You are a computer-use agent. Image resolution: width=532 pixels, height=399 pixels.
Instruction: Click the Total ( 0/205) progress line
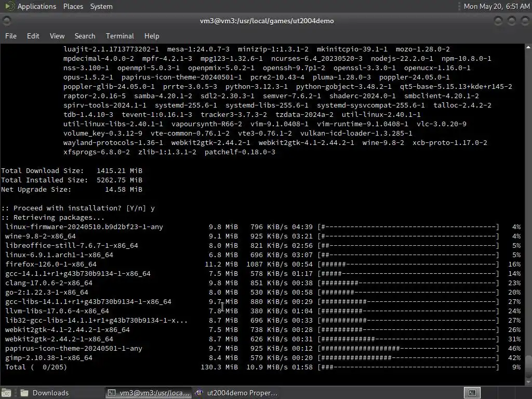coord(262,367)
